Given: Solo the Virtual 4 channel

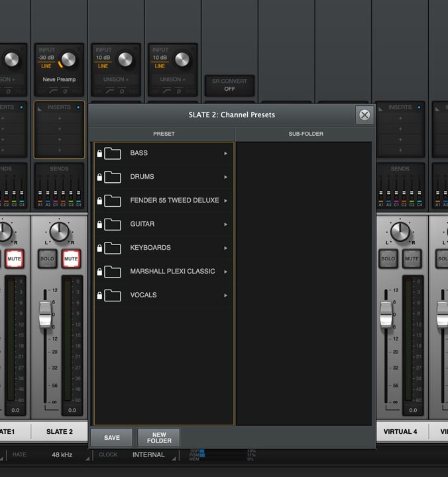Looking at the screenshot, I should click(x=388, y=259).
